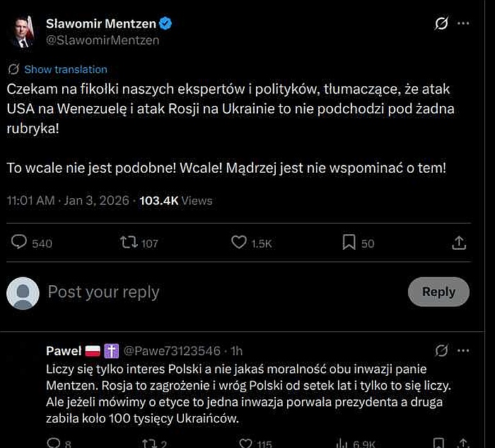The width and height of the screenshot is (495, 448).
Task: Click the reply icon with 540 replies
Action: tap(20, 243)
